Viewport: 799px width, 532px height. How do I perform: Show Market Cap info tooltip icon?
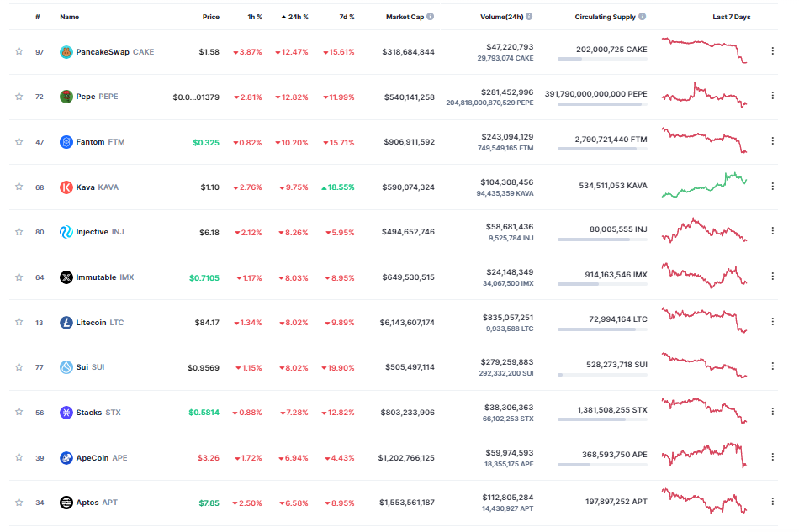[x=431, y=17]
